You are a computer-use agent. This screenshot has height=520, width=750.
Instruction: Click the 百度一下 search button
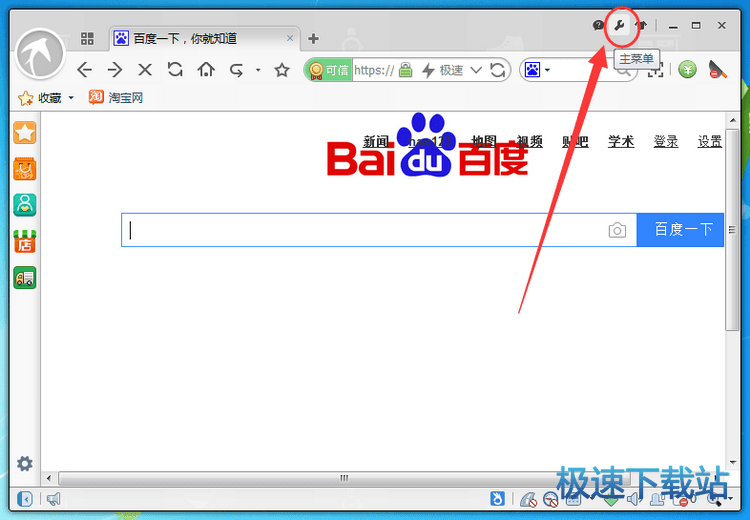(x=680, y=230)
